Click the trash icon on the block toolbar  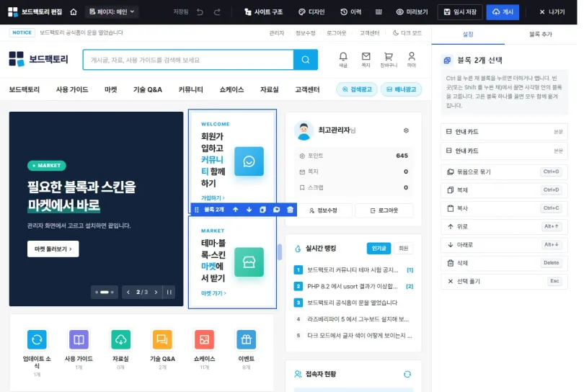[290, 210]
